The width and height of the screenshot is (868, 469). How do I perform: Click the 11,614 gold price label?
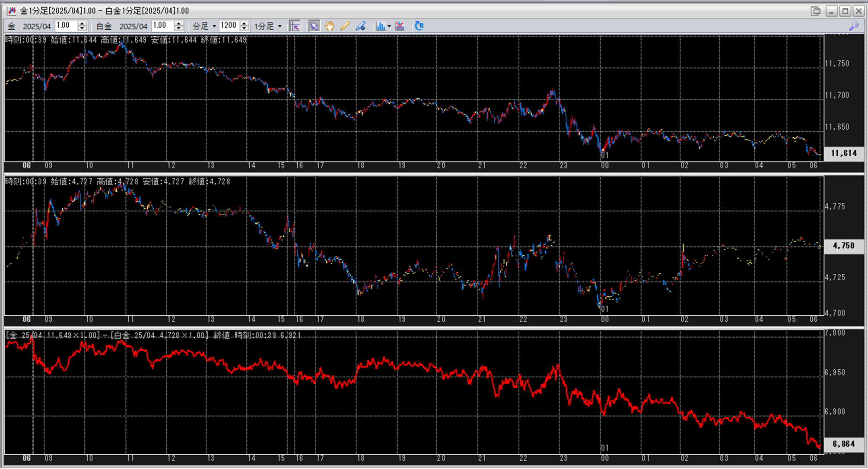tap(843, 153)
